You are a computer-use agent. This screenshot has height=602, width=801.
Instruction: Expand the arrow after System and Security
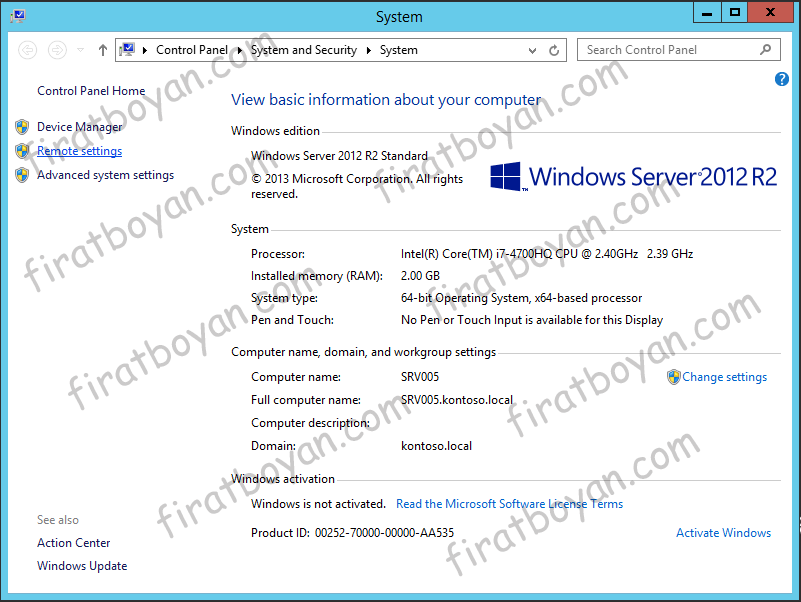tap(368, 50)
